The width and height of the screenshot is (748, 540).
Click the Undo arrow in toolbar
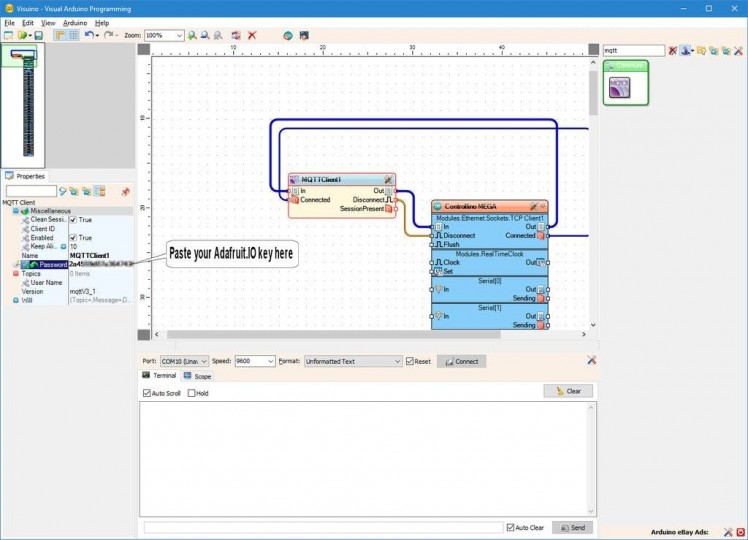pyautogui.click(x=90, y=35)
